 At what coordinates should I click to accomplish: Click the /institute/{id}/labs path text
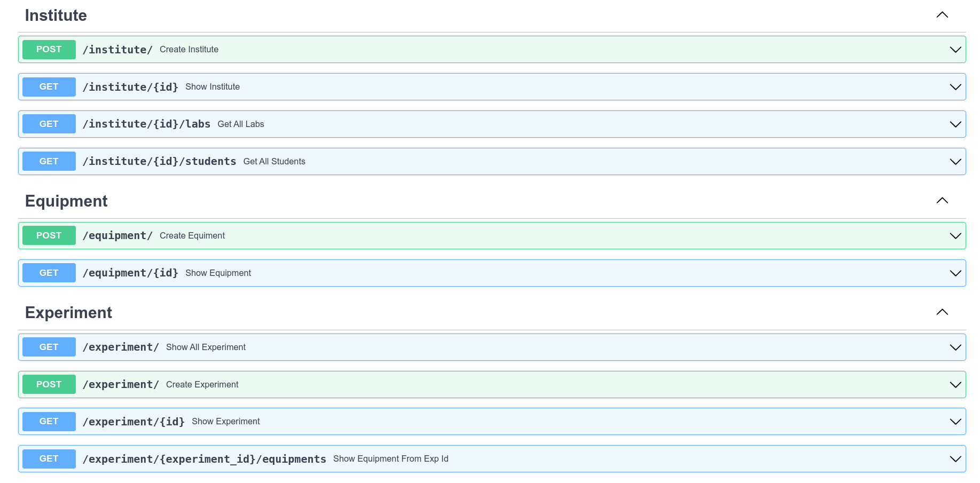(x=146, y=124)
